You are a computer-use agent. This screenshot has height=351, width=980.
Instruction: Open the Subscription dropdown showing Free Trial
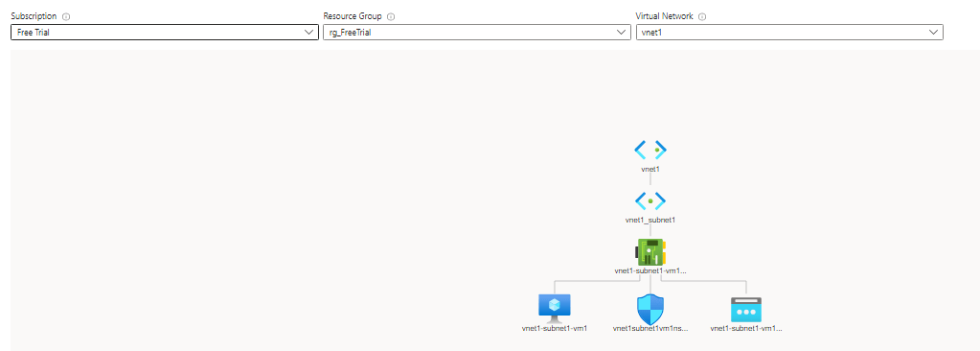[165, 33]
